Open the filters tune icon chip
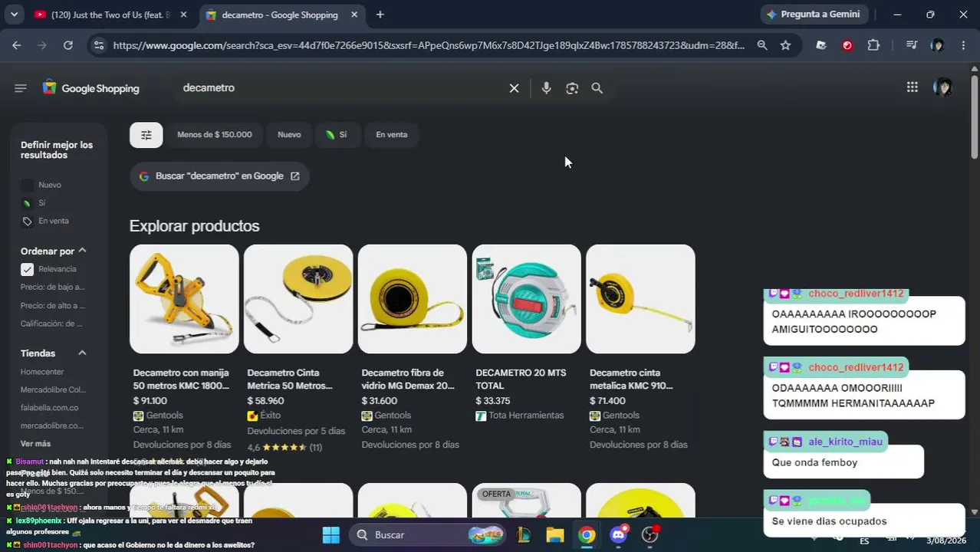Screen dimensions: 980x552 coord(146,135)
